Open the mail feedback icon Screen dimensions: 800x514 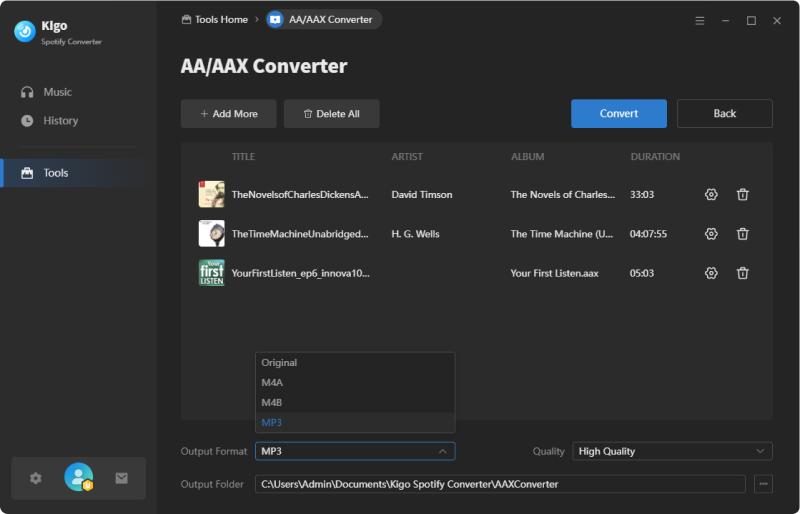click(121, 478)
